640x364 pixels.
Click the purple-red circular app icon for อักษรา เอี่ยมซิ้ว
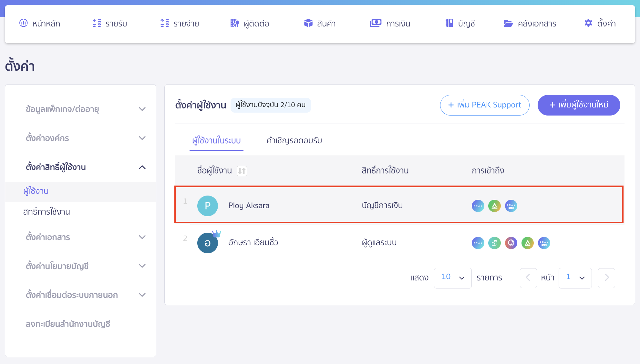(x=511, y=243)
